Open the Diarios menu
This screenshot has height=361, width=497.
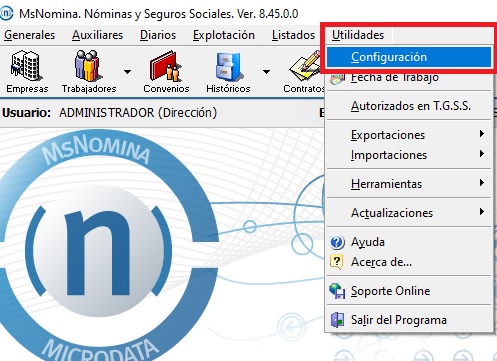click(158, 35)
